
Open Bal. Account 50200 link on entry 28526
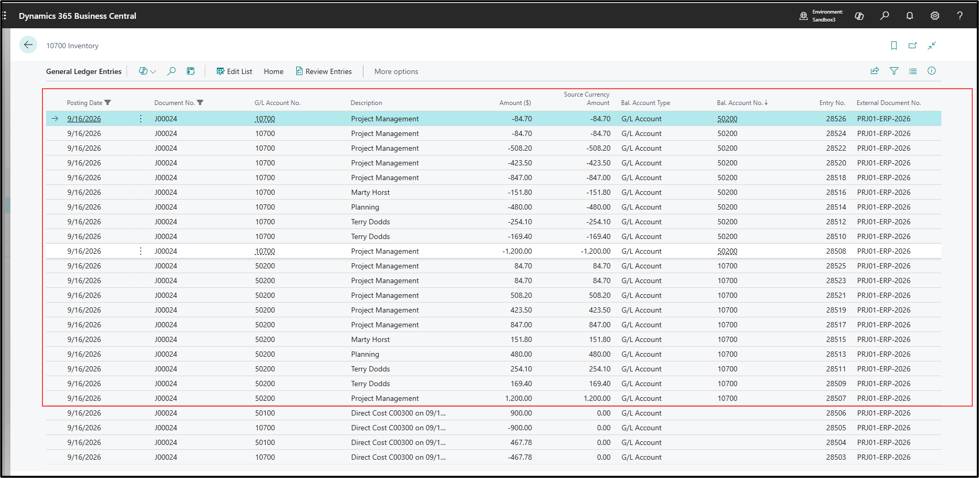click(x=727, y=119)
